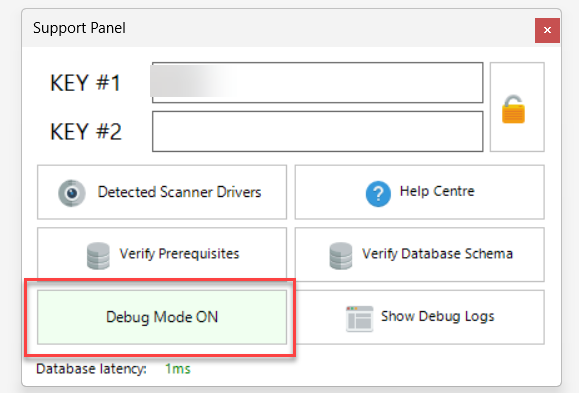This screenshot has height=393, width=579.
Task: Click the green 1ms latency value
Action: [178, 369]
